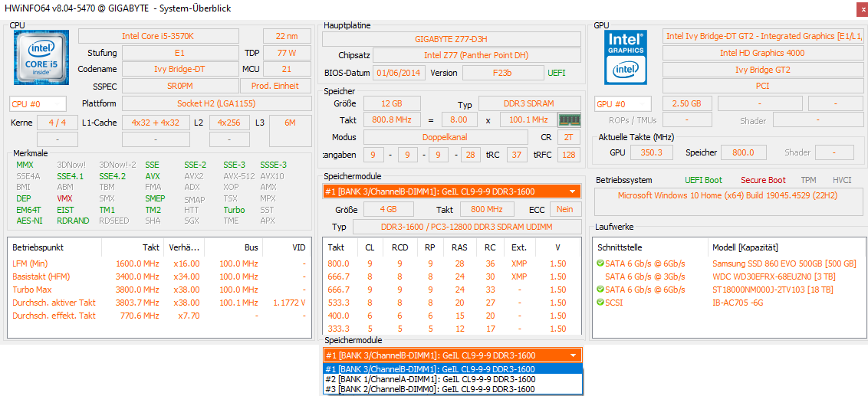Image resolution: width=868 pixels, height=396 pixels.
Task: Click the Schnittstelle column header
Action: (x=651, y=247)
